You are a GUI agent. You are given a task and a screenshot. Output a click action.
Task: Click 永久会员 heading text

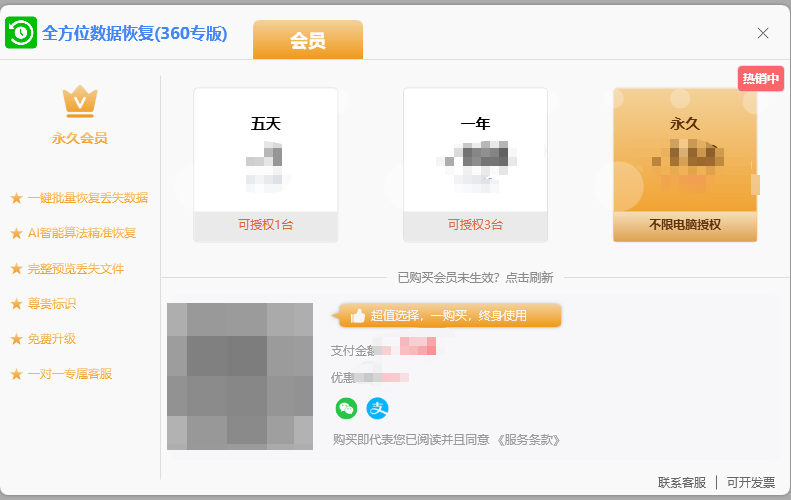tap(80, 138)
